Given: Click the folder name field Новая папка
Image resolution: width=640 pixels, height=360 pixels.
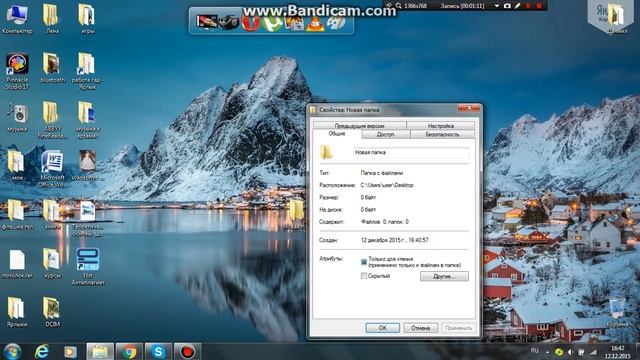Looking at the screenshot, I should [411, 152].
